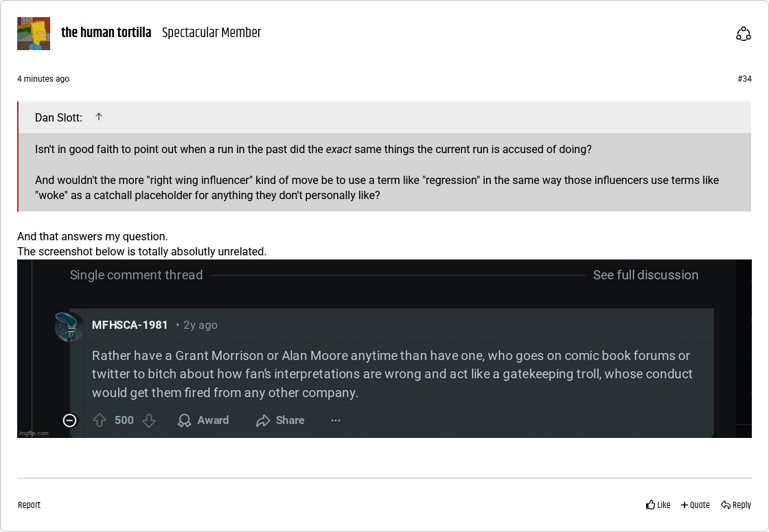
Task: Give an Award to the comment
Action: 203,420
